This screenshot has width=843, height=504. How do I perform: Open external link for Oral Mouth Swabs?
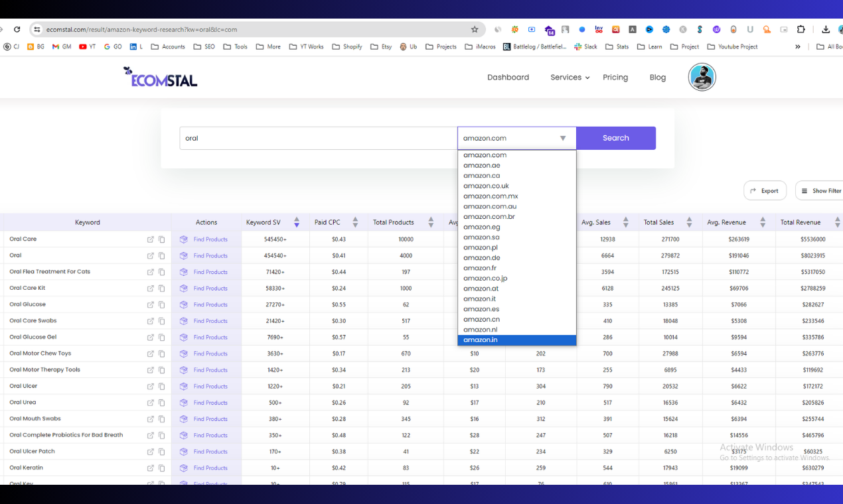click(x=151, y=418)
